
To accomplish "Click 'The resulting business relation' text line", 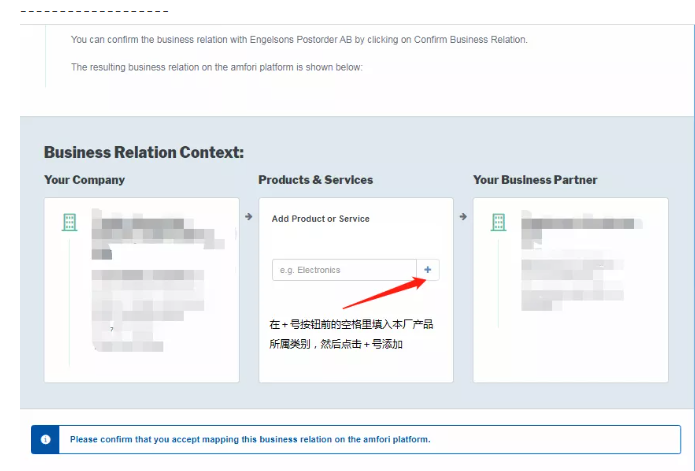I will pos(217,67).
